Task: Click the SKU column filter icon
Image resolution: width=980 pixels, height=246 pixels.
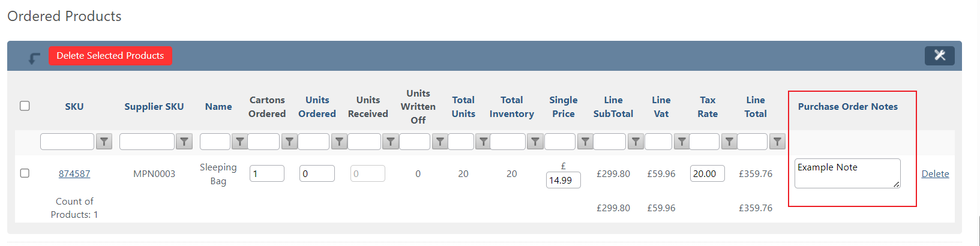Action: pos(104,142)
